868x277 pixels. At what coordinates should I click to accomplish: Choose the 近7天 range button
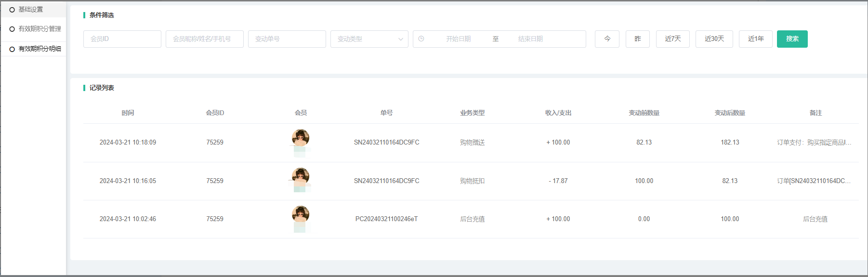coord(673,39)
